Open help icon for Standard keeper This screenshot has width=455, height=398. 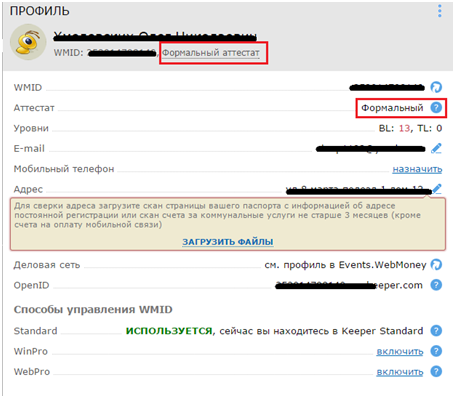[436, 331]
